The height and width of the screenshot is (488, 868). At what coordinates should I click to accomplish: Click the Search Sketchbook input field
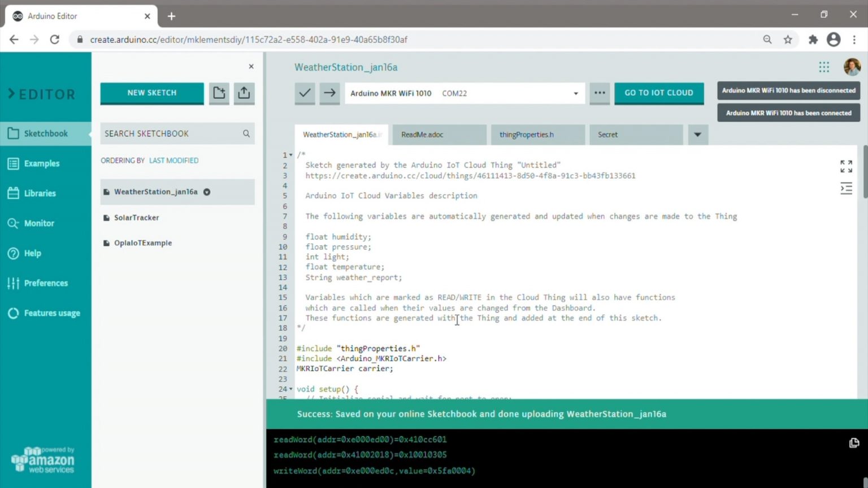point(170,133)
